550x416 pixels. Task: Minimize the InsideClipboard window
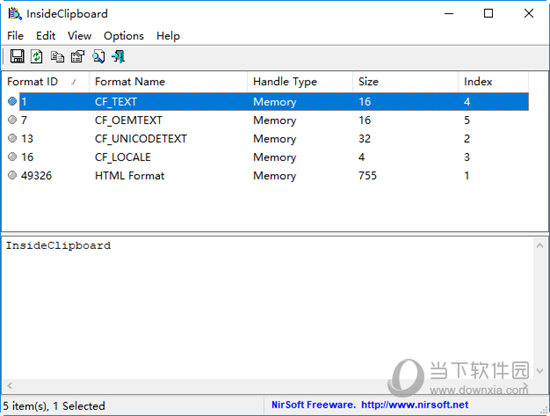[x=449, y=14]
